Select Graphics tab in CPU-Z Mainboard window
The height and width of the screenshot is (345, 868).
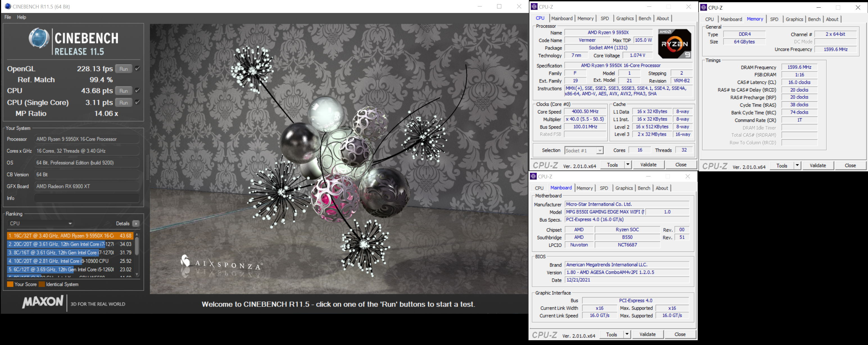pyautogui.click(x=624, y=188)
